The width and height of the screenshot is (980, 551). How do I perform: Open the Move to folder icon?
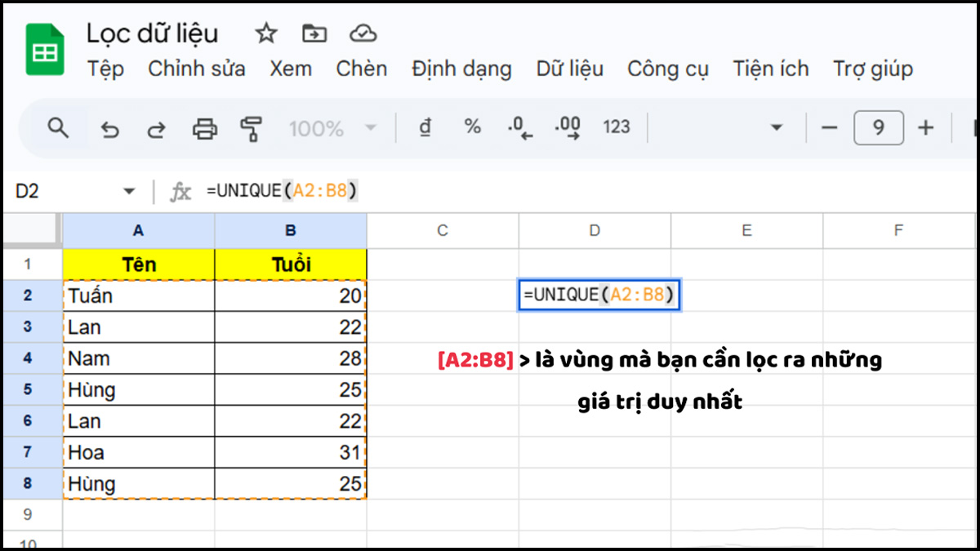click(x=314, y=33)
